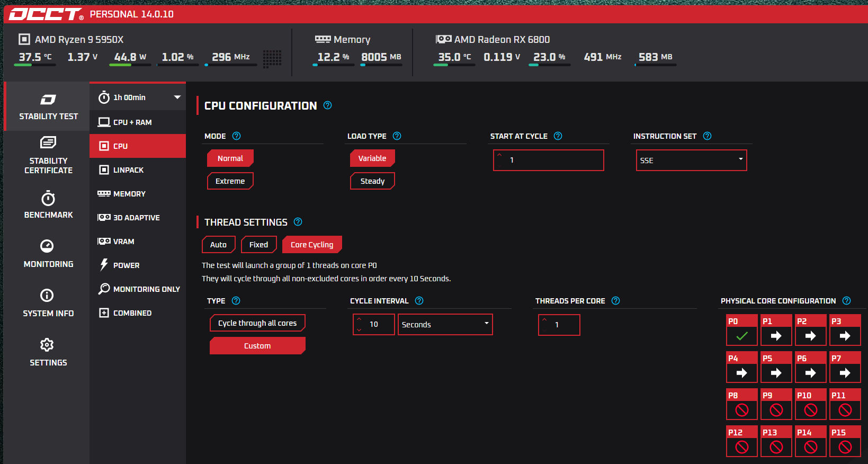Set mode to Normal
The height and width of the screenshot is (464, 868).
coord(230,158)
